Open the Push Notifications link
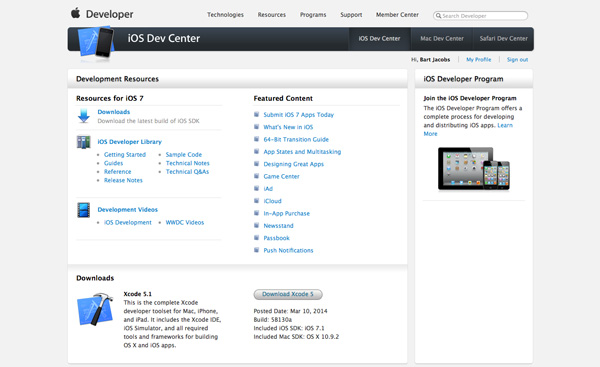 pyautogui.click(x=288, y=250)
